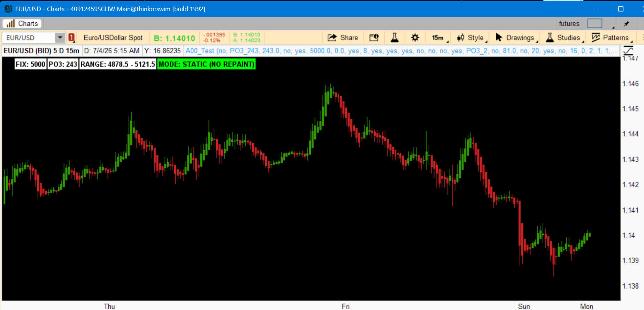Viewport: 644px width, 310px height.
Task: Click the EUR/USD (BID) 5 D 15m label
Action: pos(41,51)
